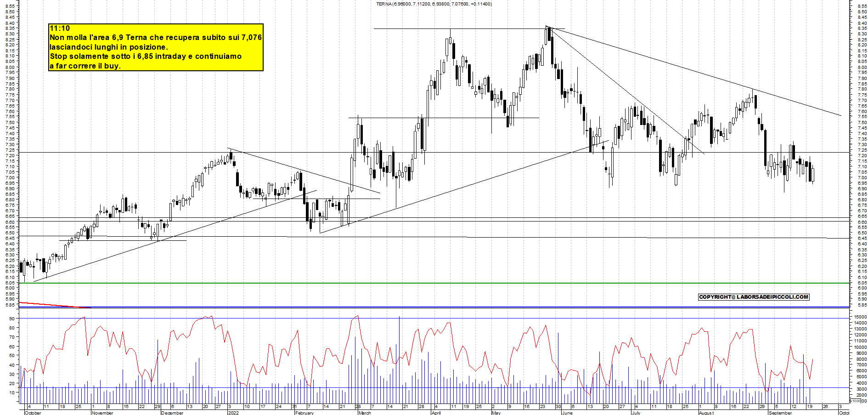This screenshot has height=415, width=868.
Task: Click the 8.00 value on right price axis
Action: point(862,67)
